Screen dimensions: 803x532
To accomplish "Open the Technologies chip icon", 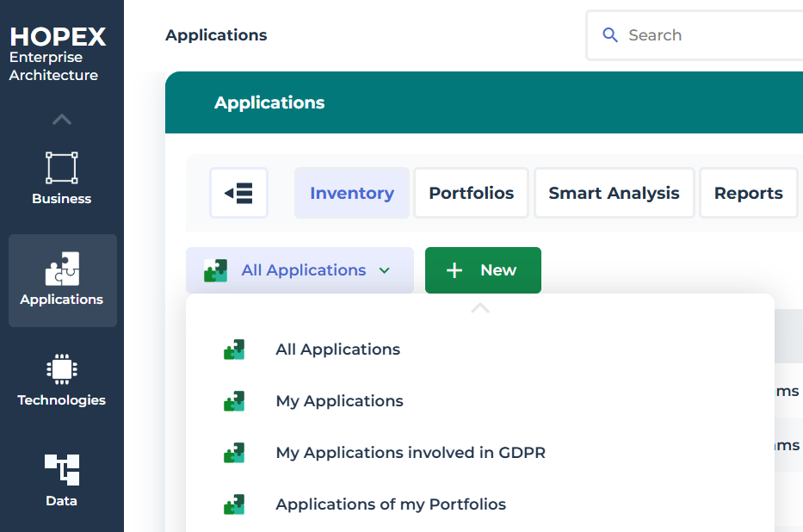I will 62,369.
